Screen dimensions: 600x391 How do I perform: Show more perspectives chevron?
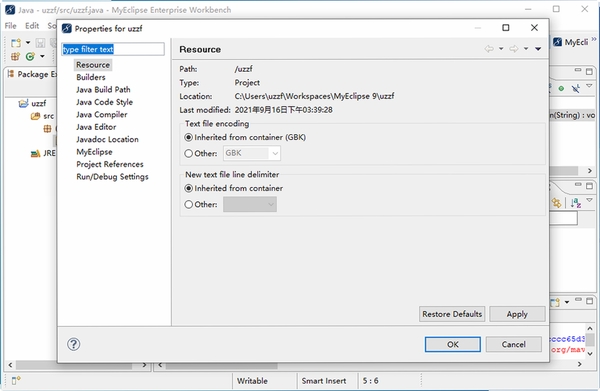tap(594, 39)
